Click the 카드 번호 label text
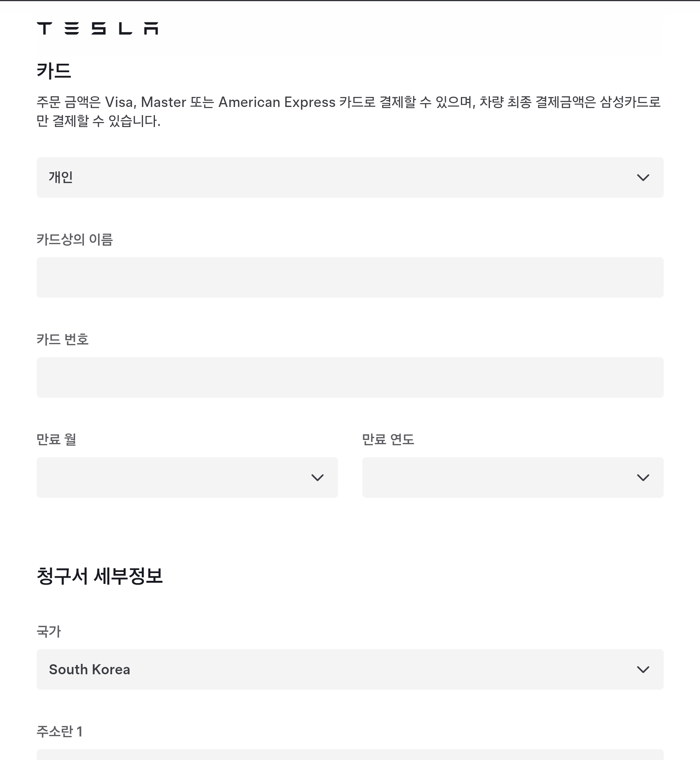This screenshot has height=760, width=700. pyautogui.click(x=63, y=339)
